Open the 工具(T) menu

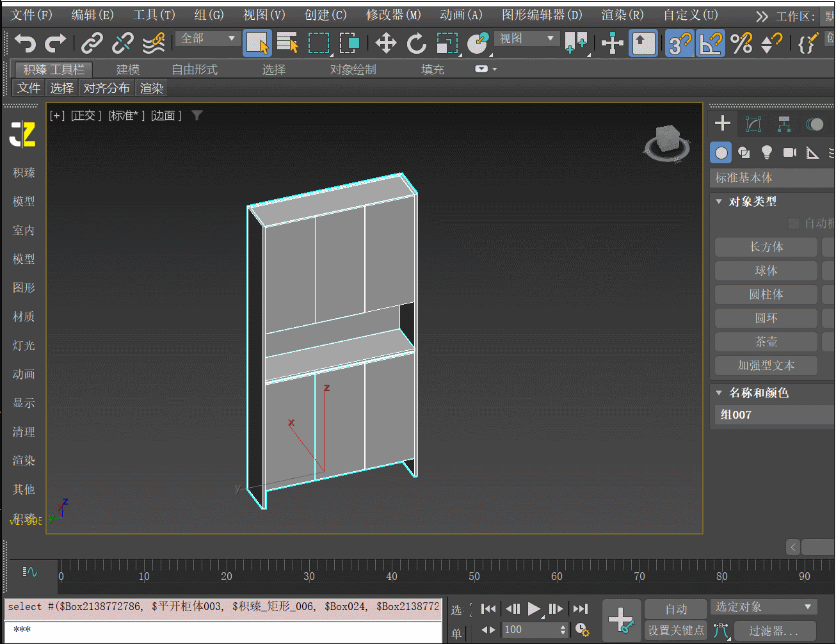tap(154, 15)
